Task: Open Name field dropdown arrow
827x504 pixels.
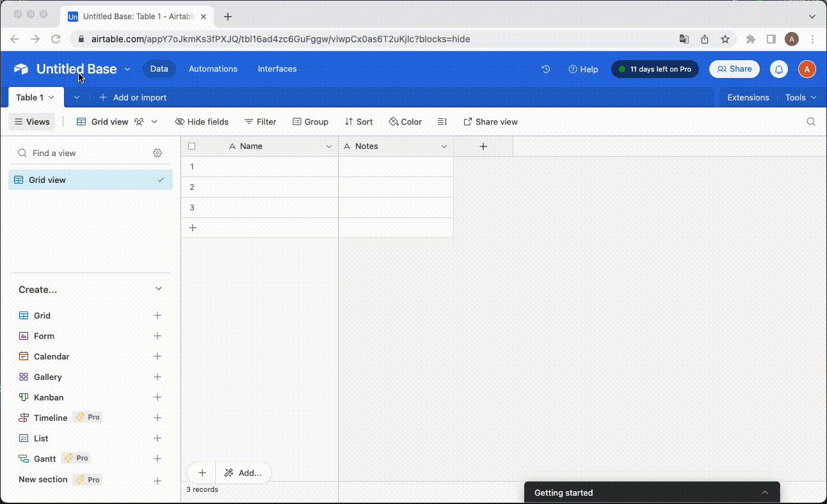Action: click(x=329, y=146)
